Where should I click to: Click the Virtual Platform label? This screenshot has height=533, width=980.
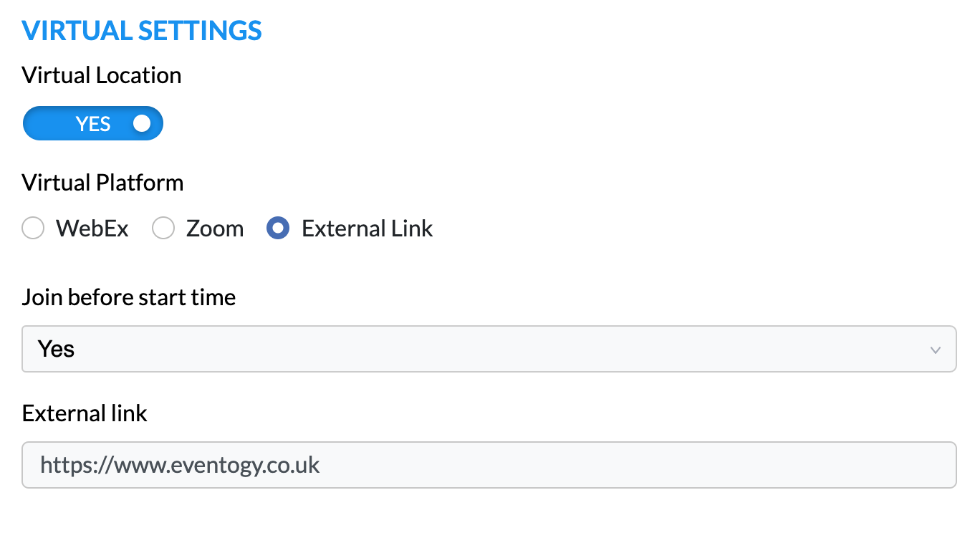[102, 183]
